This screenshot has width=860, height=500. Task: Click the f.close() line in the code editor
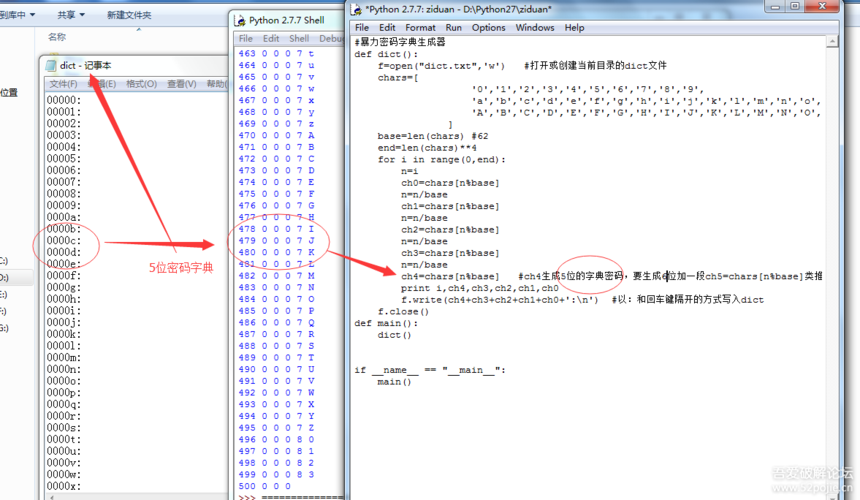click(405, 311)
